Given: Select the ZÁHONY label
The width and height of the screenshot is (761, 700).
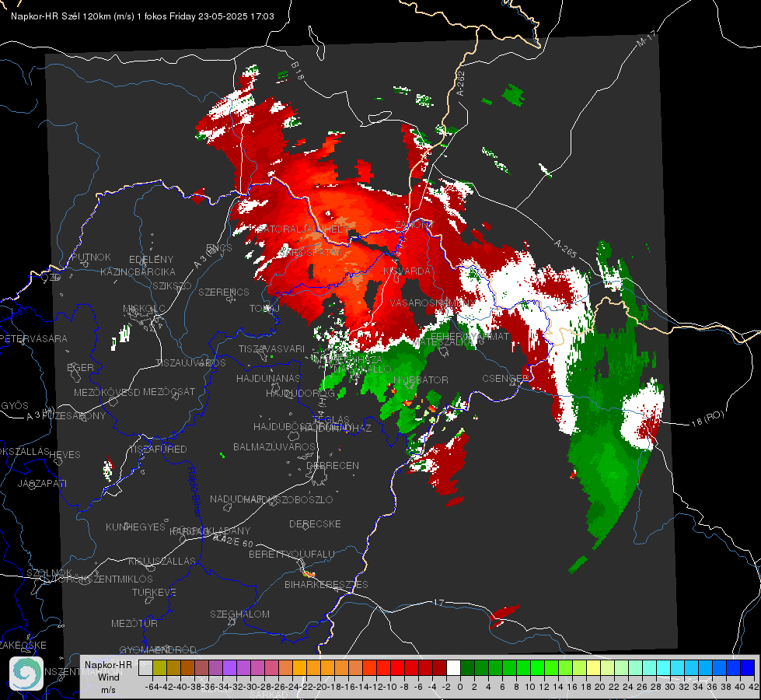Looking at the screenshot, I should pos(414,225).
